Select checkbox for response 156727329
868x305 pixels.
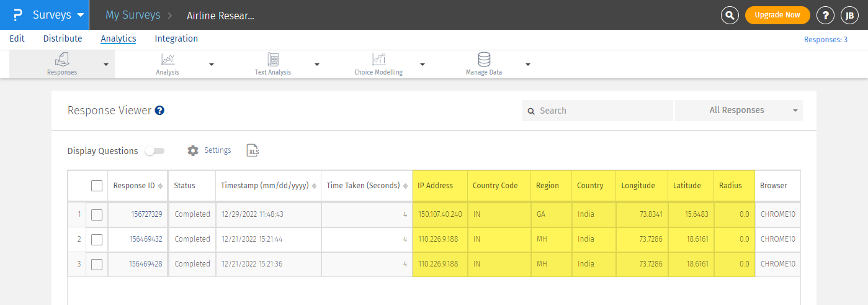pyautogui.click(x=97, y=214)
